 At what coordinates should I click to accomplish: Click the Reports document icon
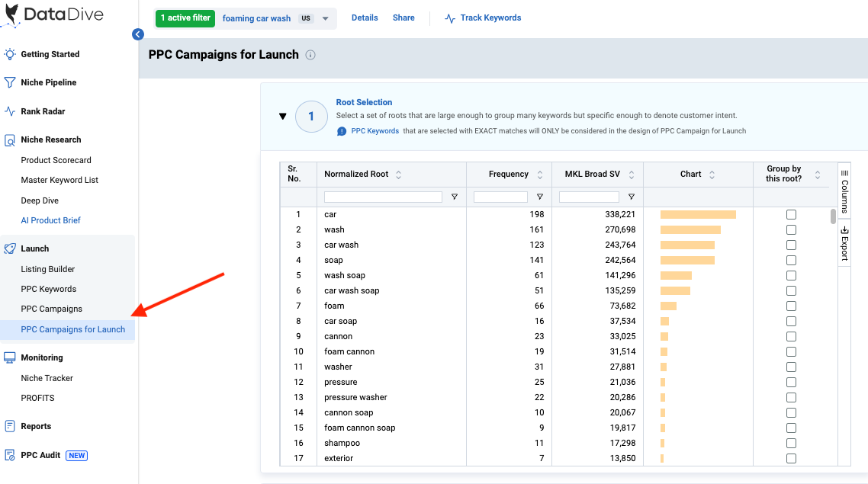tap(9, 426)
